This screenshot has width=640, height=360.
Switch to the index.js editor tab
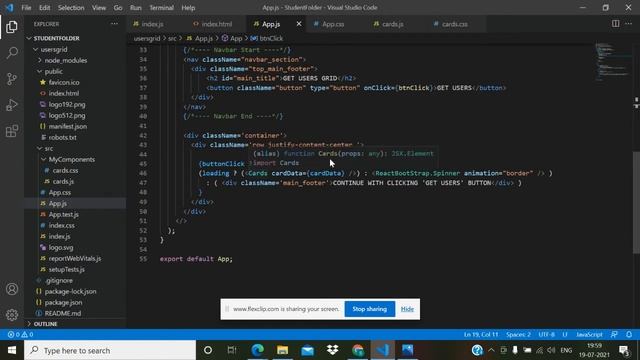tap(152, 24)
